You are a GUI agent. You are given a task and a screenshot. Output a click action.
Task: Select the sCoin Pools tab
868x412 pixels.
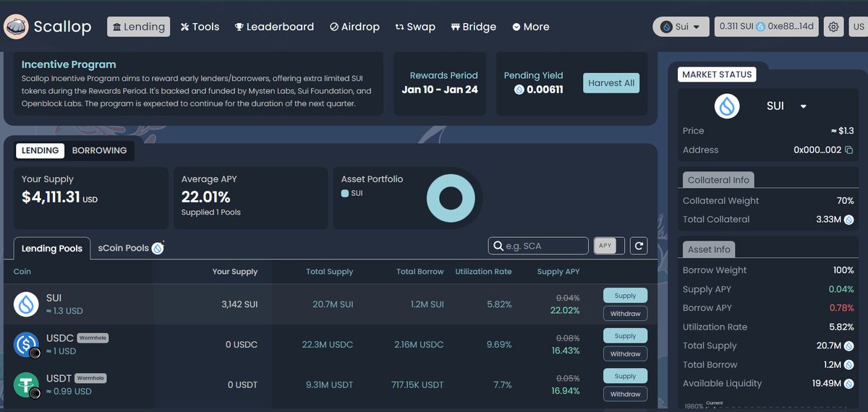tap(130, 248)
